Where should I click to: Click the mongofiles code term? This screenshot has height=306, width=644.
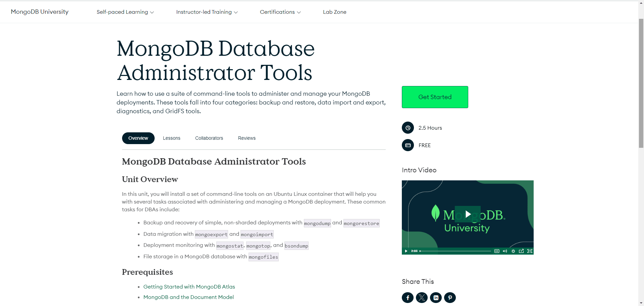tap(263, 257)
